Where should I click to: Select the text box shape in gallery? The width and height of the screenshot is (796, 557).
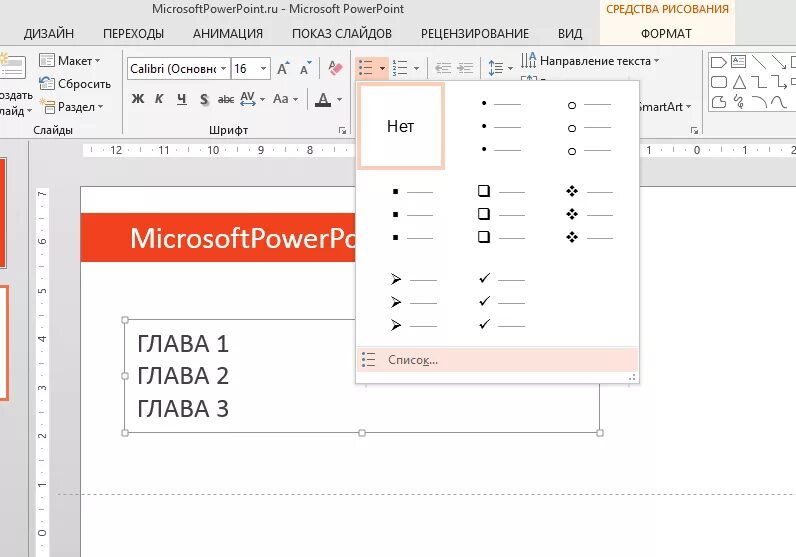point(738,62)
